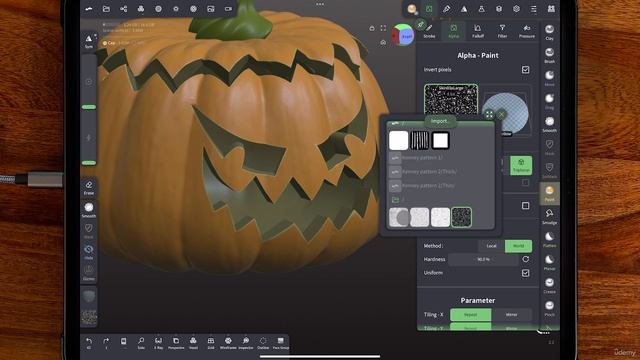Image resolution: width=640 pixels, height=360 pixels.
Task: Tap the Import button in alpha picker
Action: pyautogui.click(x=440, y=121)
